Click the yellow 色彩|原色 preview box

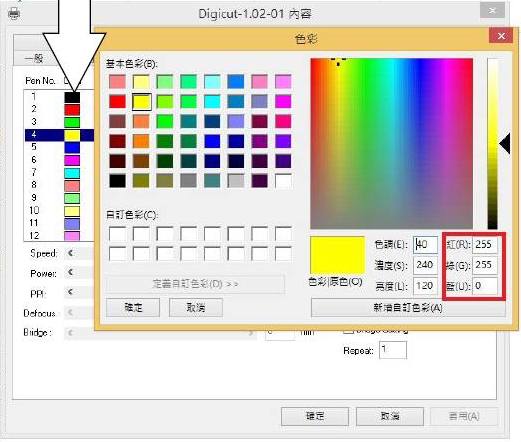[337, 255]
